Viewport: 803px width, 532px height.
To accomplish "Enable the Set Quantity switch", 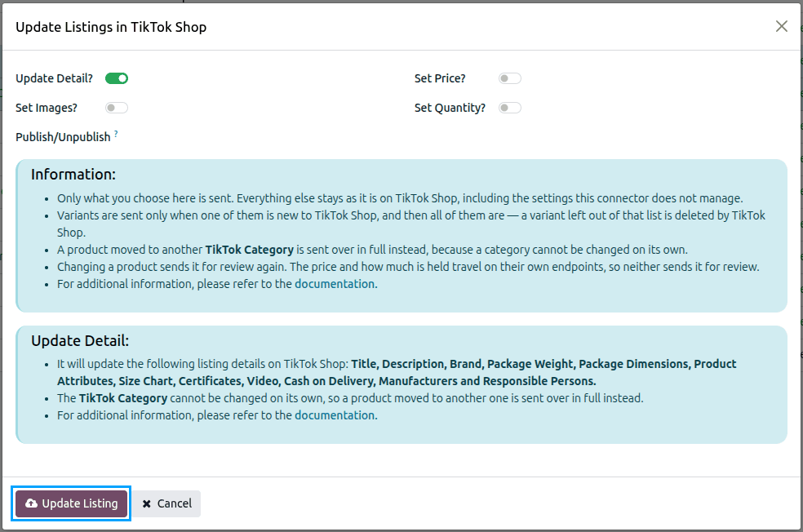I will [x=509, y=108].
